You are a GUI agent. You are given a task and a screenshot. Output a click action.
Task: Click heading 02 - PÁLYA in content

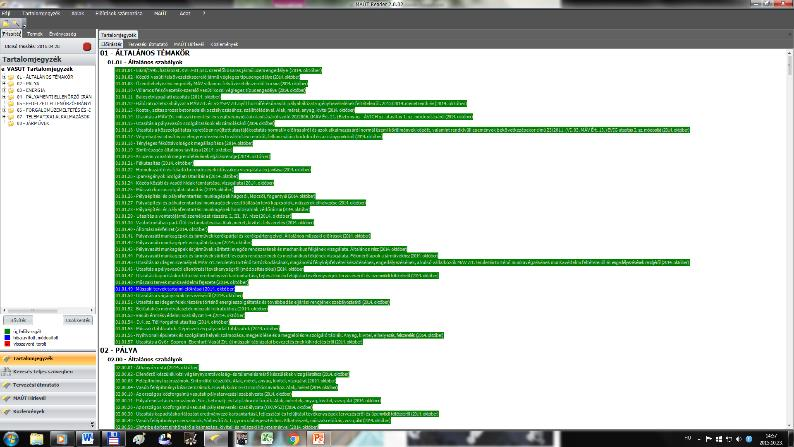pyautogui.click(x=118, y=350)
